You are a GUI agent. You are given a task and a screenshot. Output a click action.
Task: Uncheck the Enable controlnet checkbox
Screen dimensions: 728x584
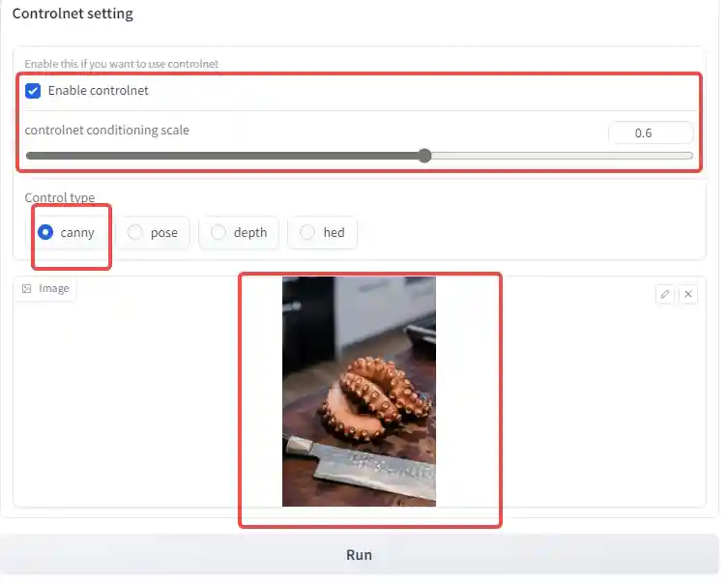33,91
